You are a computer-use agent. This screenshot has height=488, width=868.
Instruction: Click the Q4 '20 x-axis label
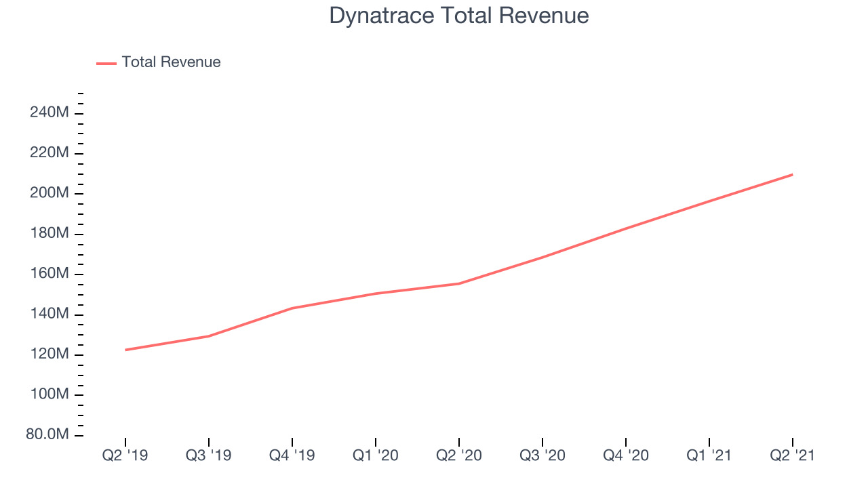click(625, 455)
